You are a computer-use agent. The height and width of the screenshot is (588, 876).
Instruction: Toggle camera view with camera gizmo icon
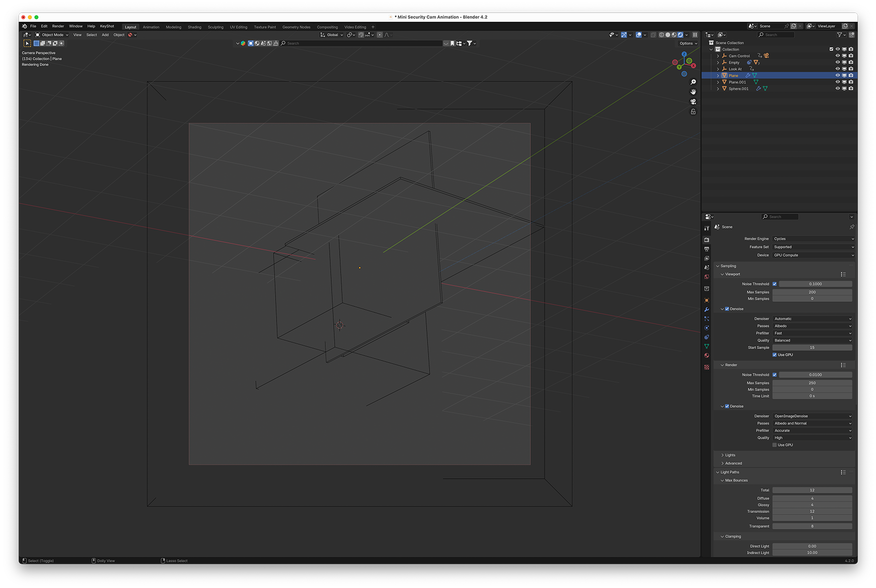pyautogui.click(x=693, y=102)
